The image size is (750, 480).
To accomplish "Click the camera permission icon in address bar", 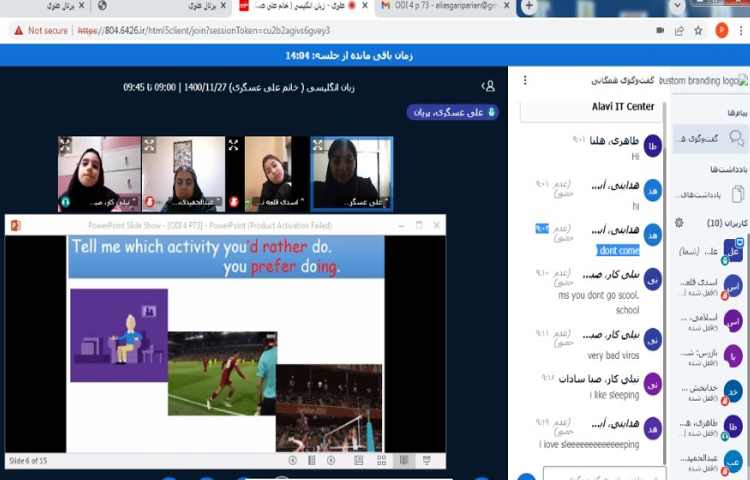I will click(x=660, y=31).
